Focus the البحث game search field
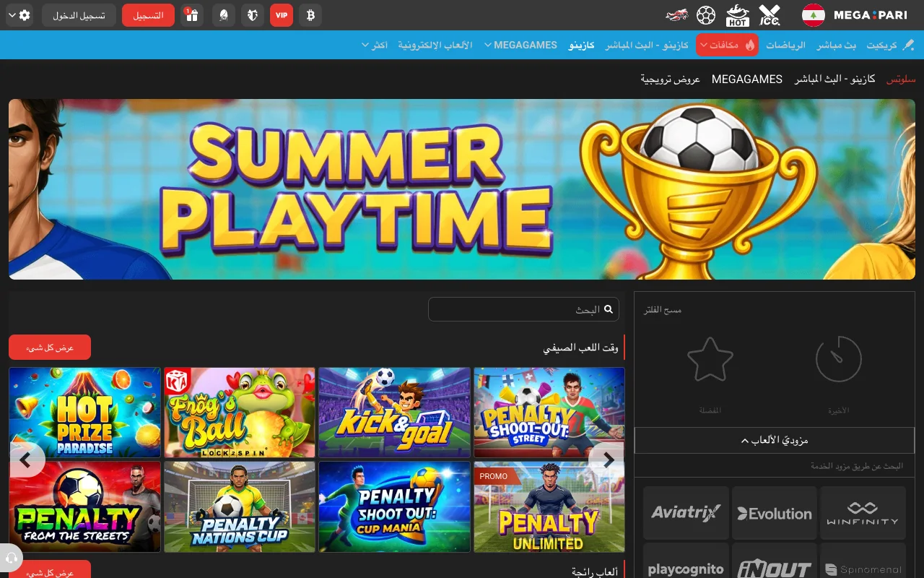Image resolution: width=924 pixels, height=578 pixels. tap(523, 309)
